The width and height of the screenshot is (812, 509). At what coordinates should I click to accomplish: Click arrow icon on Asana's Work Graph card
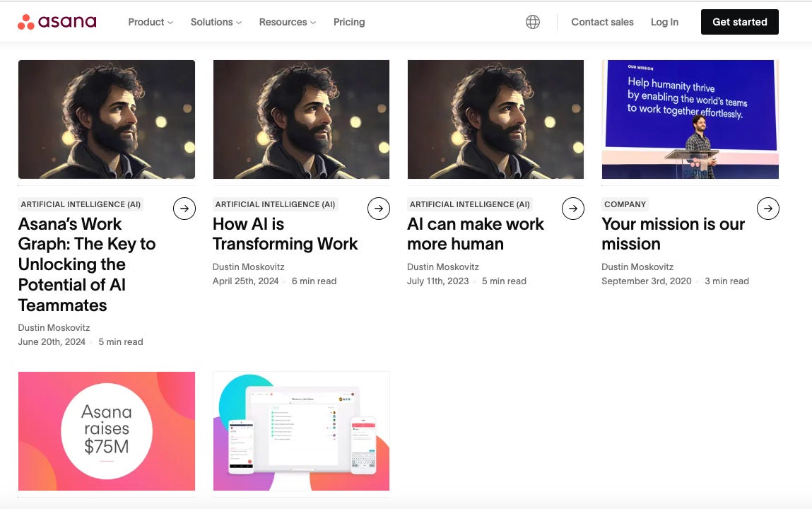pos(184,209)
